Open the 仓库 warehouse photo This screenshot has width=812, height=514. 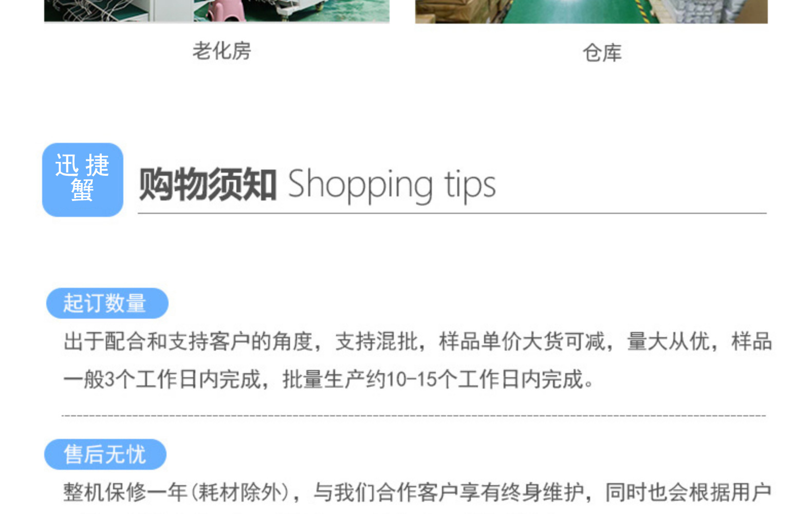592,11
